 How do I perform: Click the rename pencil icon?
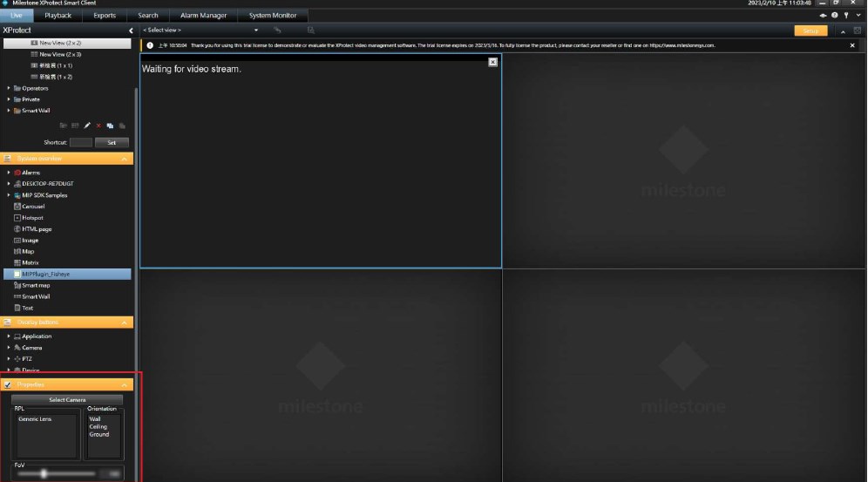pyautogui.click(x=87, y=126)
